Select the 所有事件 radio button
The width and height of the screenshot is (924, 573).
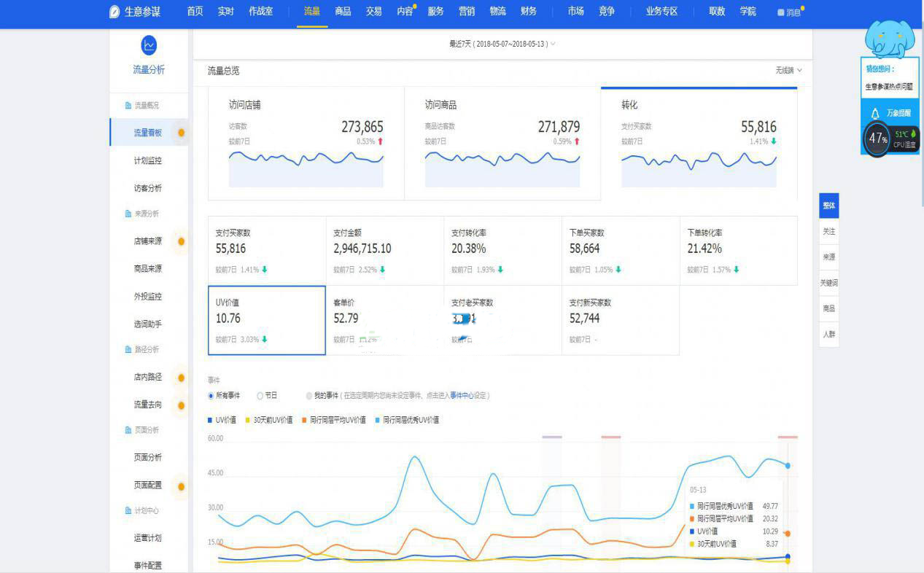[211, 396]
